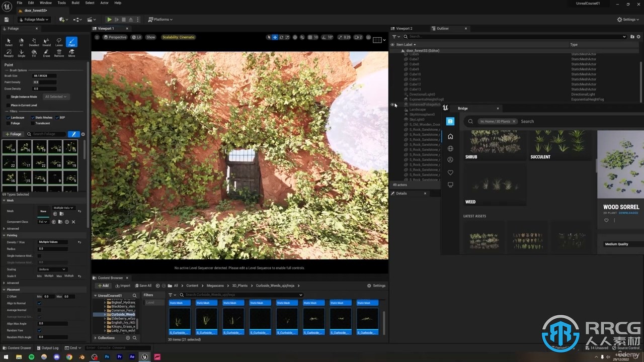Open the Build menu
Viewport: 644px width, 362px height.
(x=75, y=3)
